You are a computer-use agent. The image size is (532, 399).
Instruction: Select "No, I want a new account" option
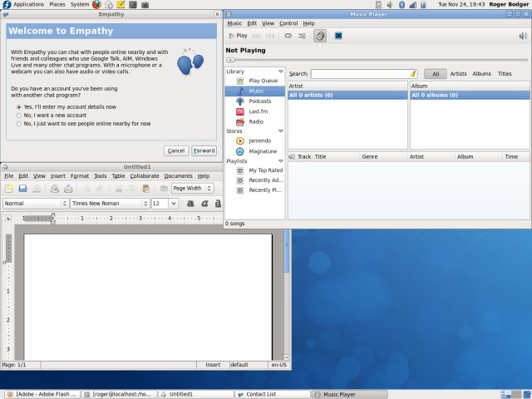pyautogui.click(x=19, y=116)
